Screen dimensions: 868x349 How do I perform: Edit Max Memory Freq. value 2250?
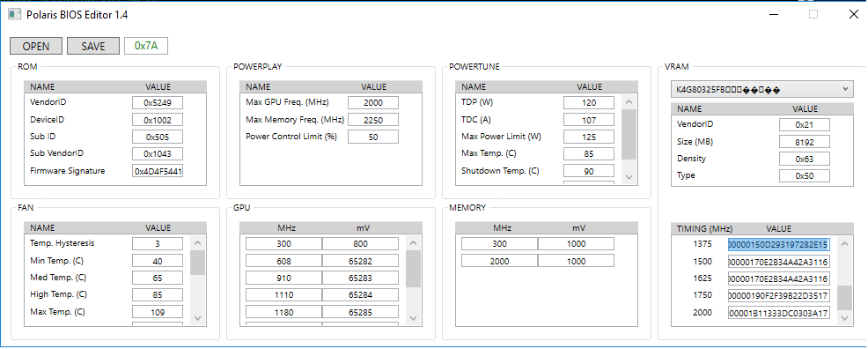[373, 120]
